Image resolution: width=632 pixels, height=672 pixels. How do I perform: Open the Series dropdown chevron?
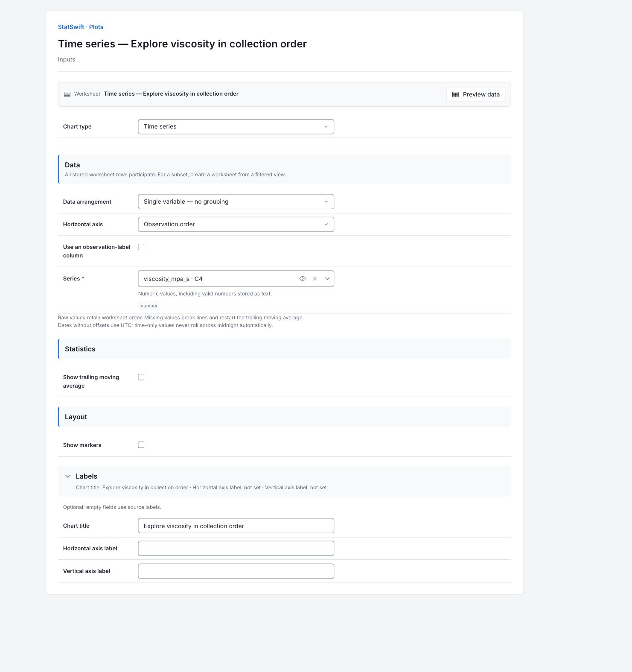point(327,279)
